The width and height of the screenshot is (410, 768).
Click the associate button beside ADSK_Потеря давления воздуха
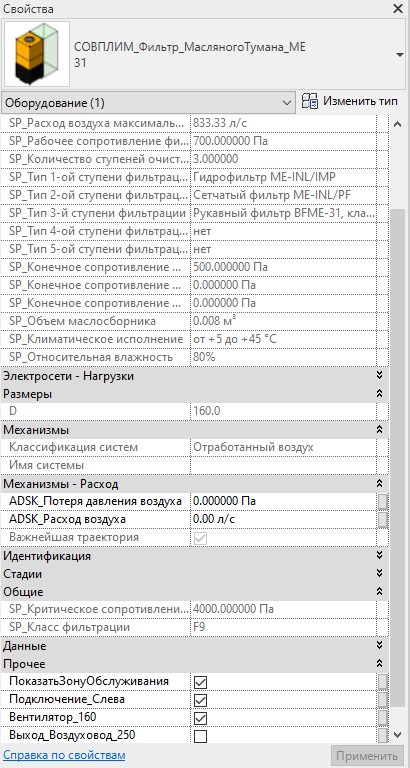(383, 502)
